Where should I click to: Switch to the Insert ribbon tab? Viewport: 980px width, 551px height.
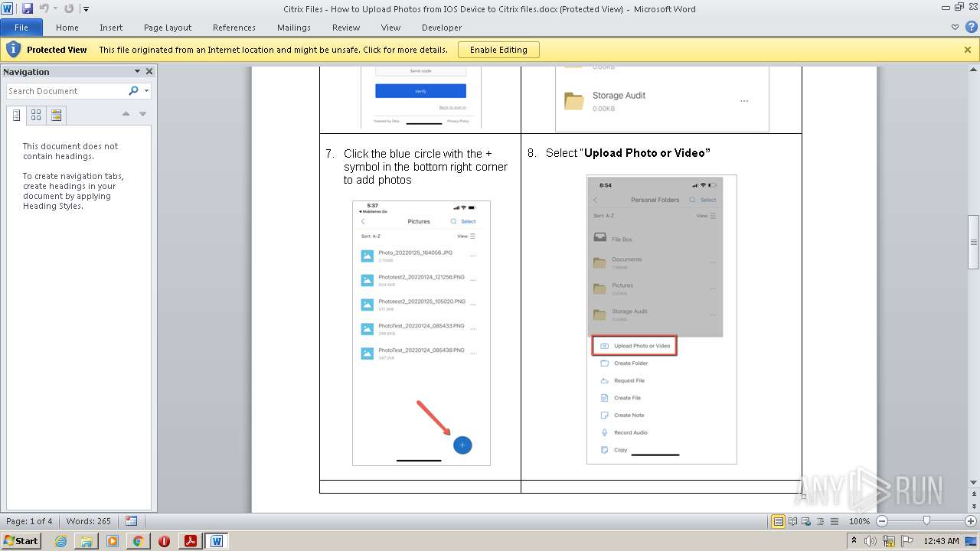(111, 28)
